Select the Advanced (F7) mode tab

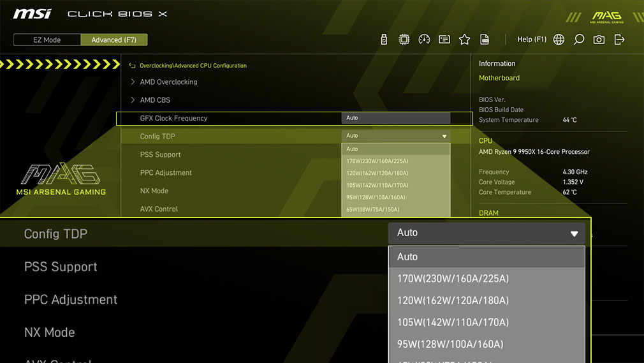pyautogui.click(x=113, y=40)
